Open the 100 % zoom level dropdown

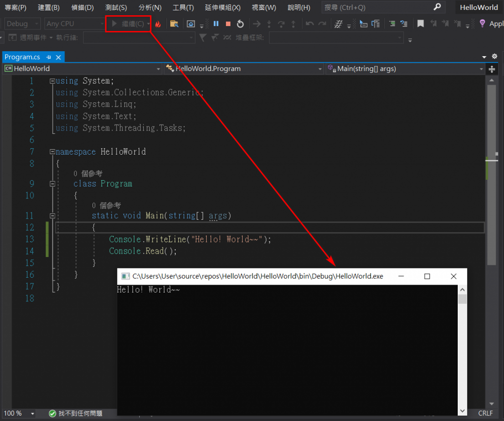19,413
